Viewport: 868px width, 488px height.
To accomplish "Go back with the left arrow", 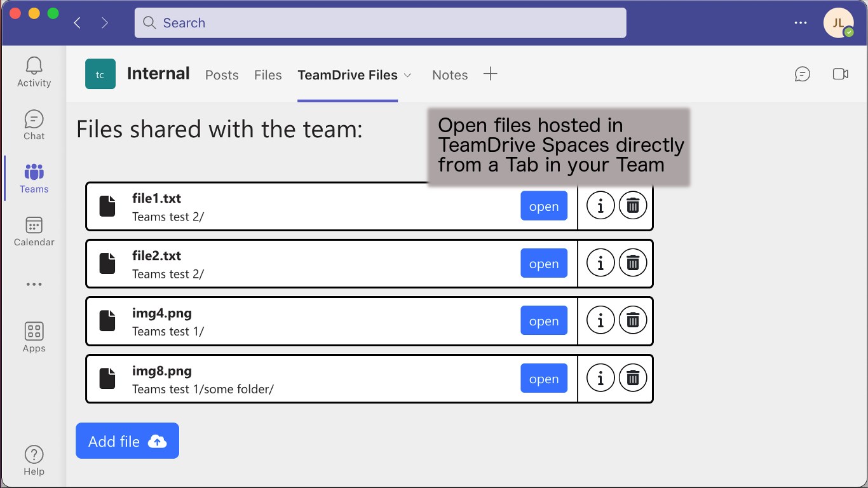I will tap(77, 23).
